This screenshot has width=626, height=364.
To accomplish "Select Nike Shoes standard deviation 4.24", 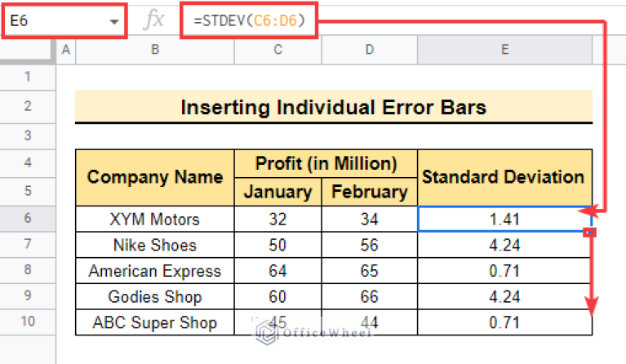I will pos(504,245).
